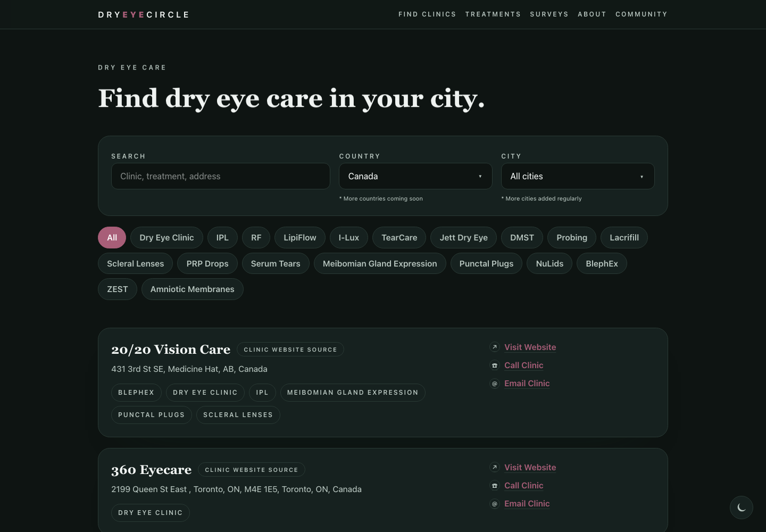Click the phone icon beside 360 Eyecare Call Clinic
The height and width of the screenshot is (532, 766).
coord(495,485)
